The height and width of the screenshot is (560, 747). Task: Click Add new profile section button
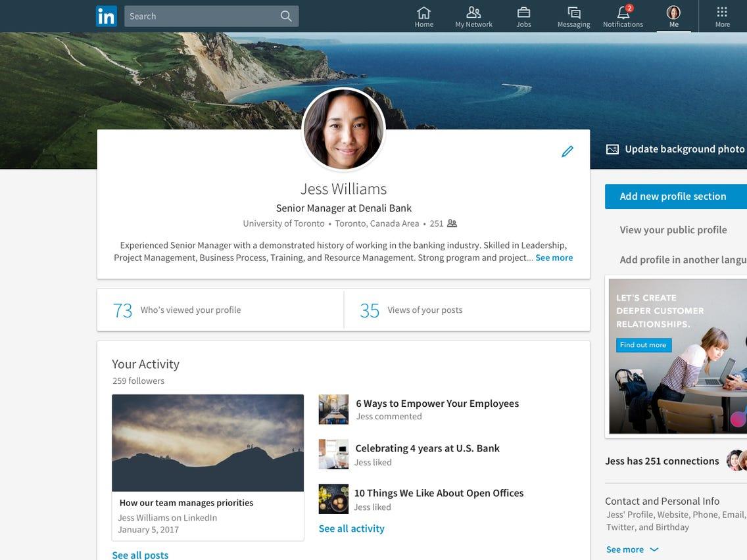[x=676, y=196]
